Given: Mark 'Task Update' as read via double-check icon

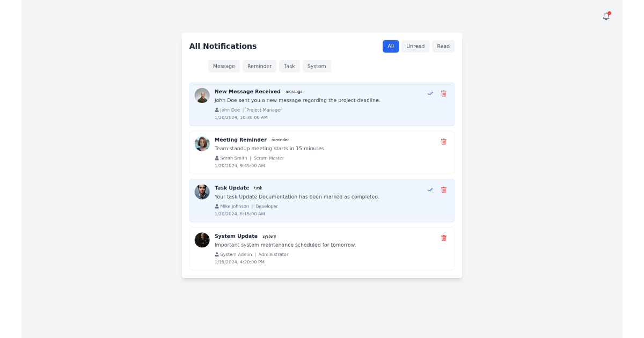Looking at the screenshot, I should (430, 189).
